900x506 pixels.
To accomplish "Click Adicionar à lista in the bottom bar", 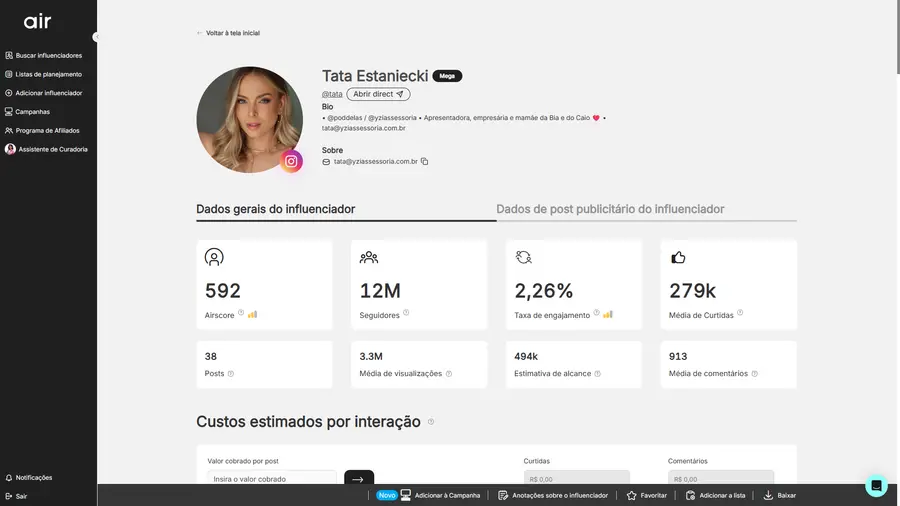I will pos(715,495).
